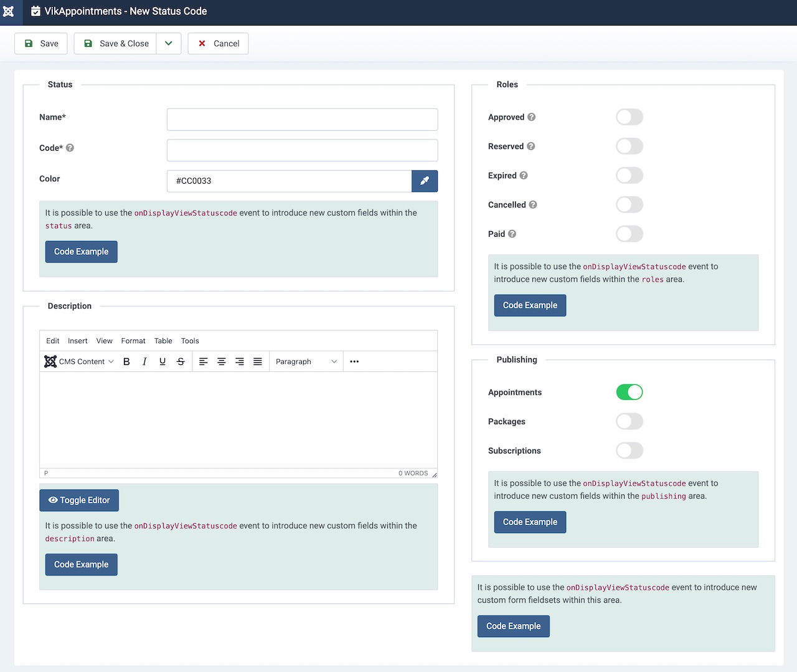Click Code Example for custom form fieldsets

pyautogui.click(x=514, y=626)
